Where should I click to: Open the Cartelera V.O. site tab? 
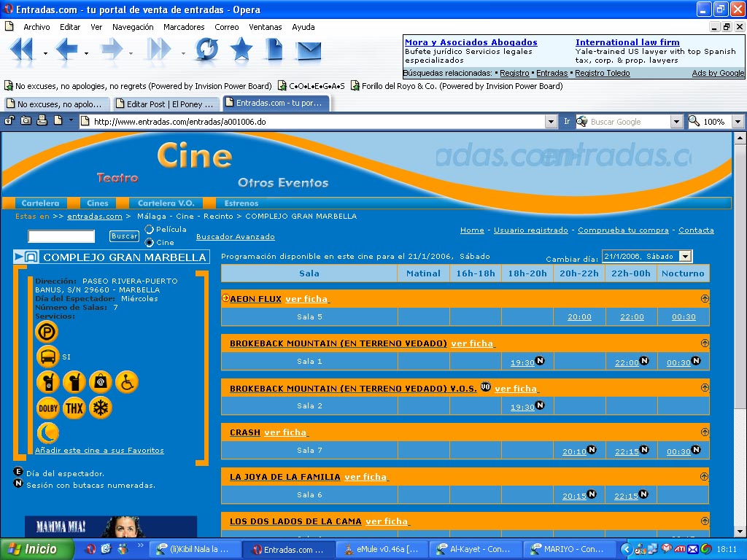(166, 203)
